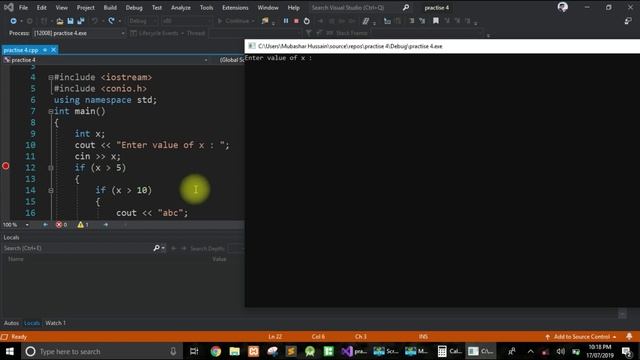
Task: Click the Restart debugging circular arrow
Action: [307, 21]
